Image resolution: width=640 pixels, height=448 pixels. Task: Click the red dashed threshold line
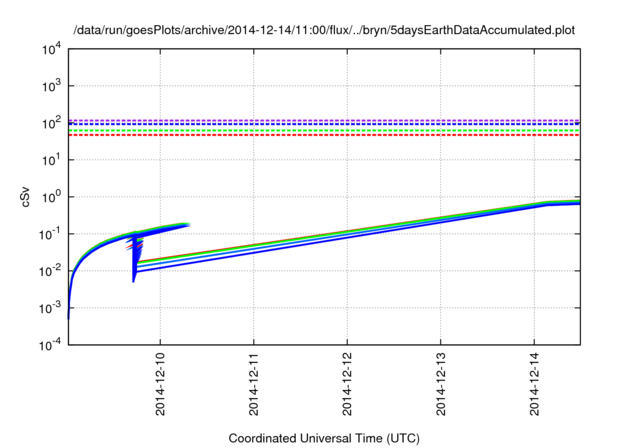[324, 135]
